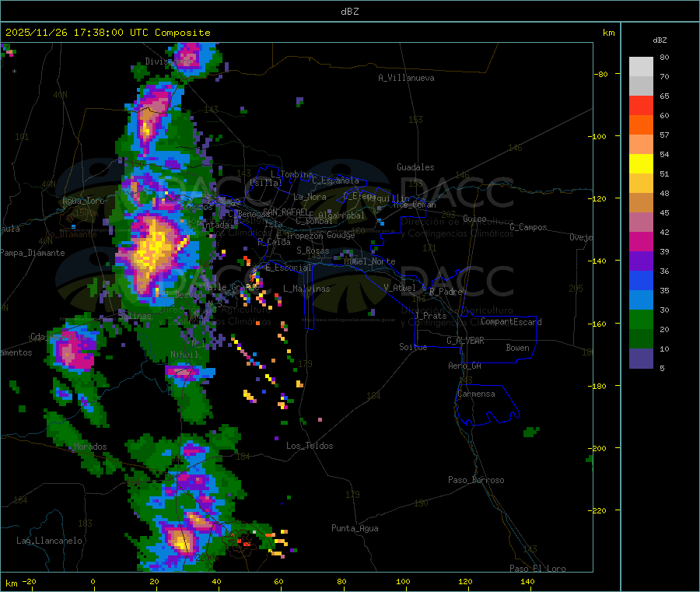
Task: Click the 'La_Nora' label
Action: [x=310, y=197]
